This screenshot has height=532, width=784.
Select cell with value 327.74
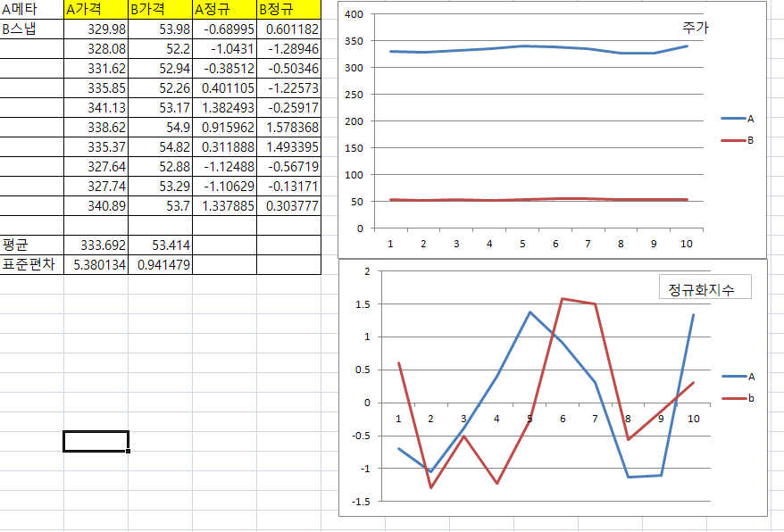96,186
